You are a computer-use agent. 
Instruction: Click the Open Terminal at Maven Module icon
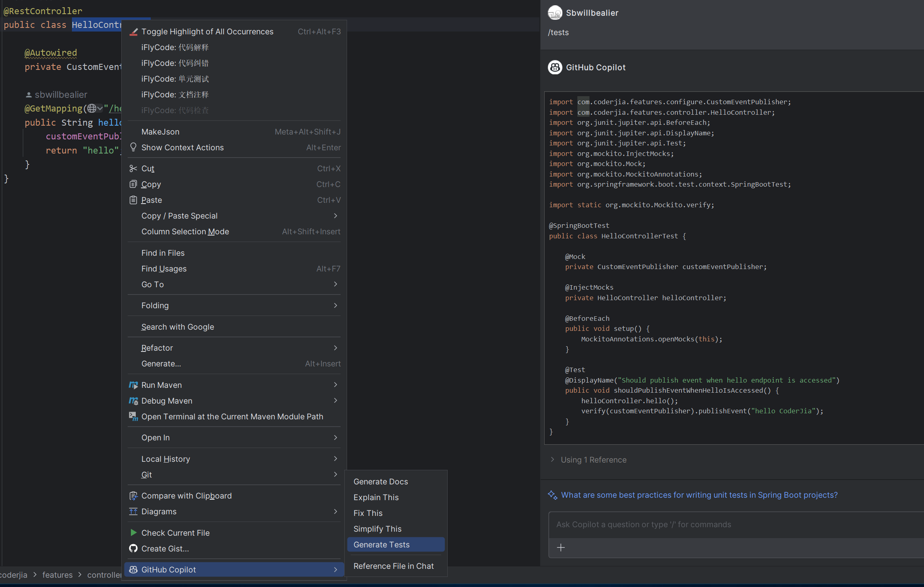click(132, 416)
